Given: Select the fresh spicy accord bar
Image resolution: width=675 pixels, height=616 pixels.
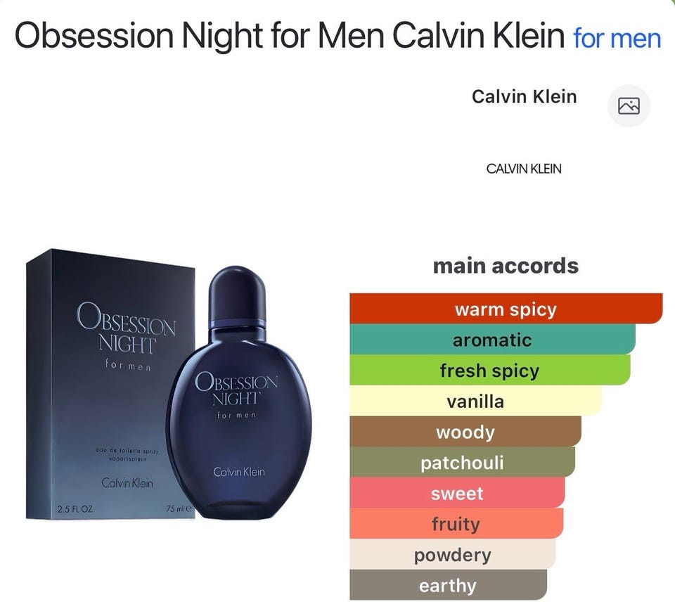Looking at the screenshot, I should 490,370.
